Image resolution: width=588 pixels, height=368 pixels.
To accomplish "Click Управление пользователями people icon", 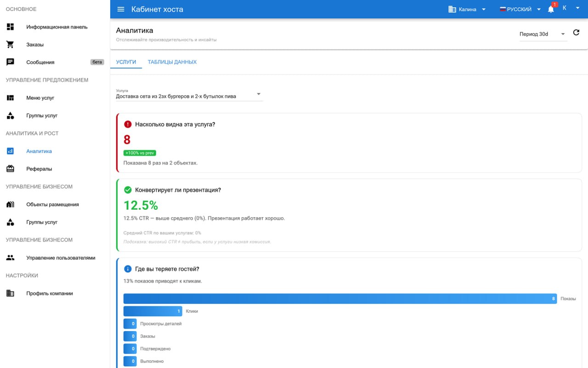I will click(10, 258).
